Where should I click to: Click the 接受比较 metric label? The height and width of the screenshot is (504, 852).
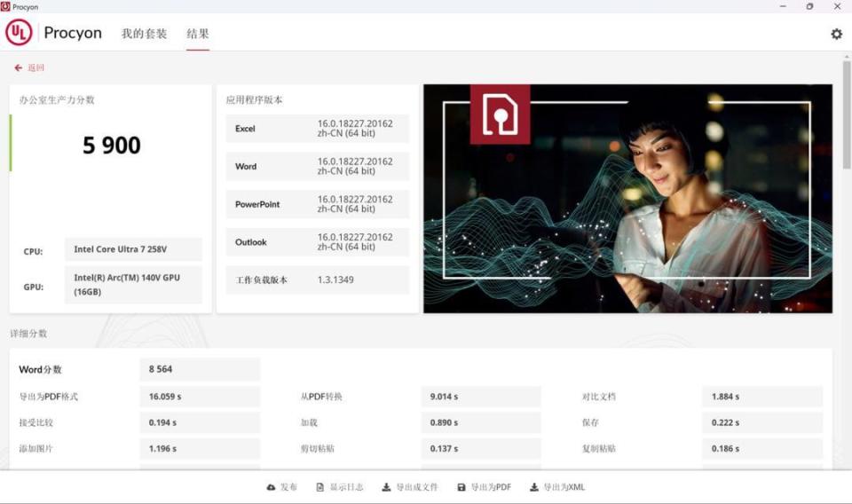click(35, 422)
